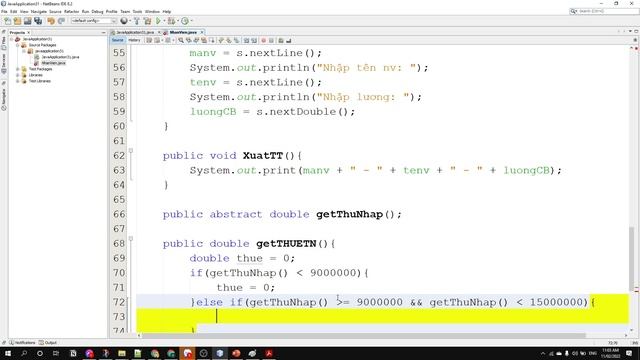
Task: Click the Search (Ctrl+I) field
Action: [604, 11]
